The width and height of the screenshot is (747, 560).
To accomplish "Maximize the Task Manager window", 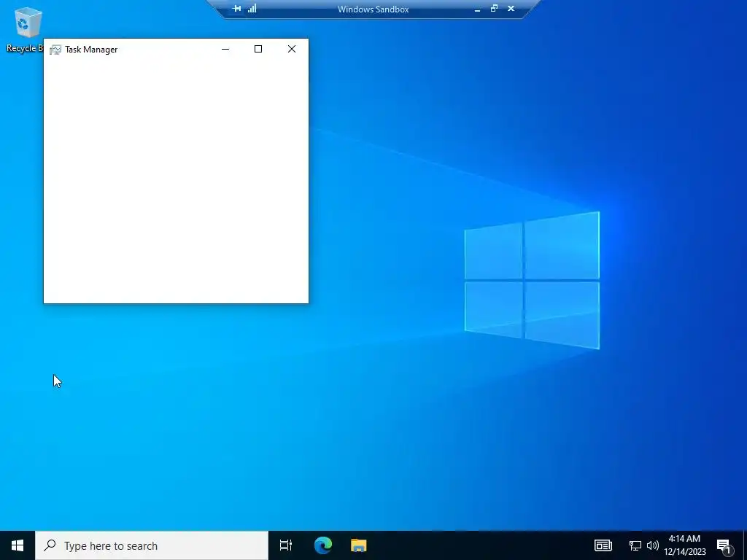I will click(x=258, y=49).
